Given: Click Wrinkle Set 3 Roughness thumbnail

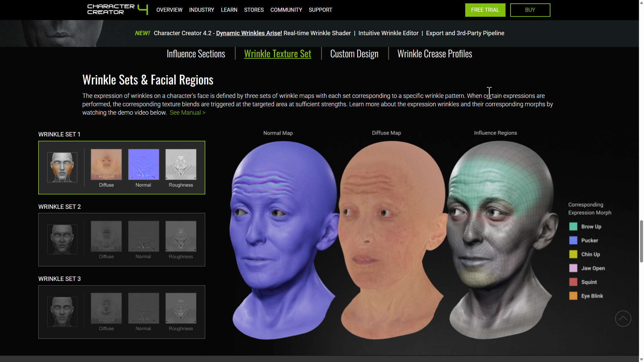Looking at the screenshot, I should (181, 308).
